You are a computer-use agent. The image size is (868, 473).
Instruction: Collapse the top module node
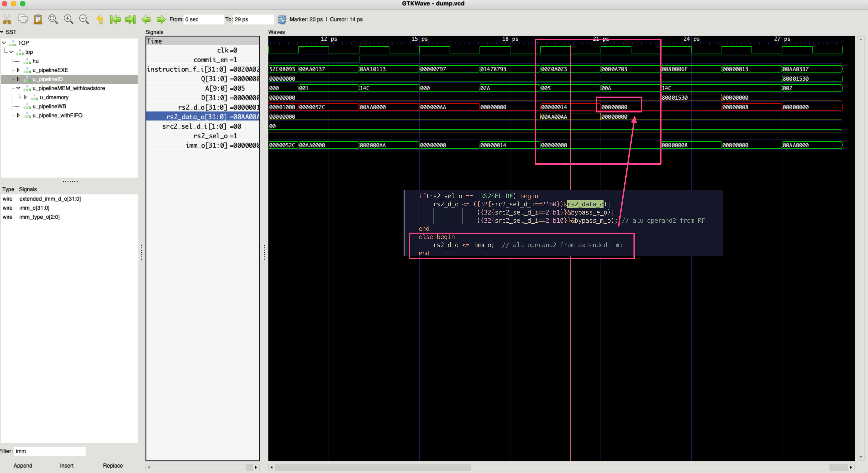click(x=11, y=52)
